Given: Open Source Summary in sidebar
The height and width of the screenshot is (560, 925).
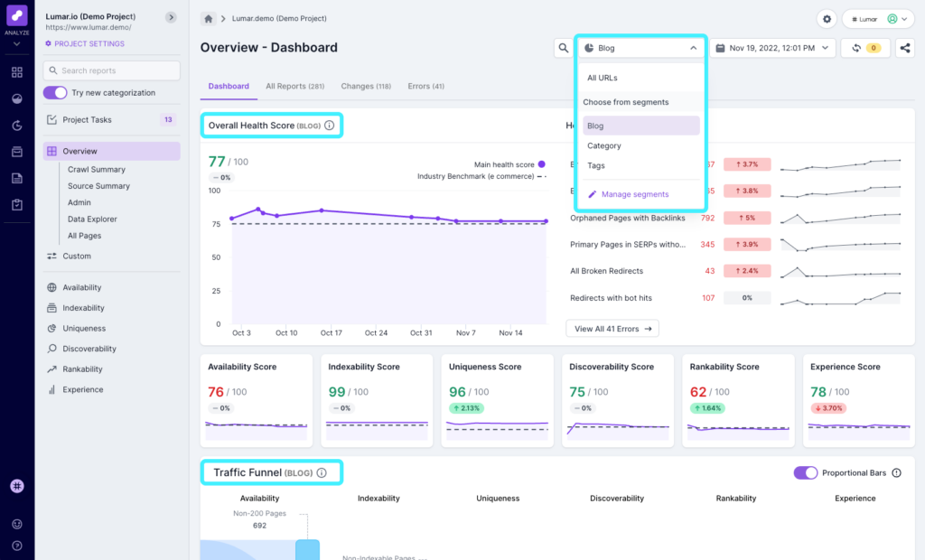Looking at the screenshot, I should click(x=98, y=186).
